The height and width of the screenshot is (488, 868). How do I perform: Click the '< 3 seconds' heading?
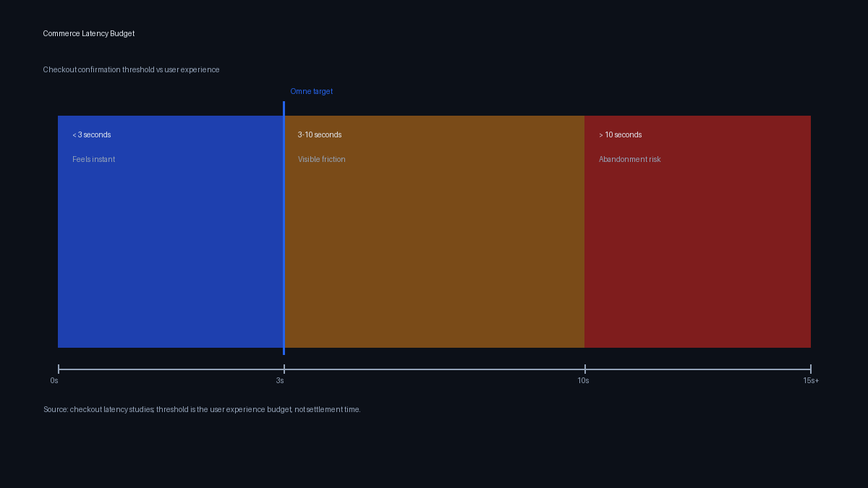coord(92,135)
